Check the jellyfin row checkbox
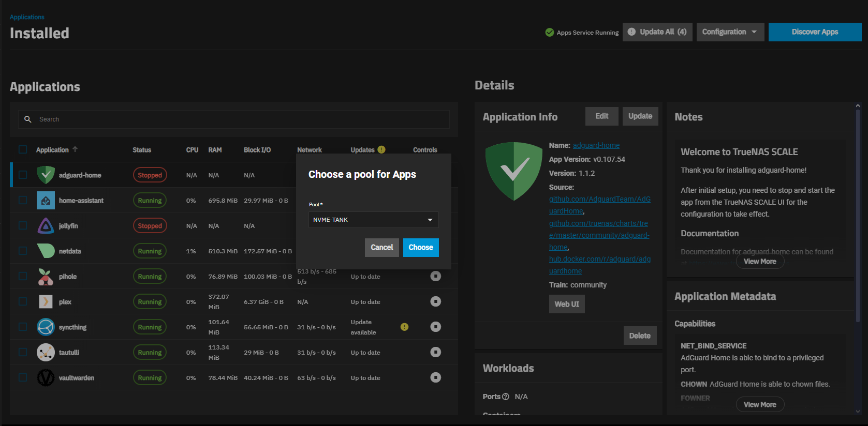This screenshot has height=426, width=868. pos(23,225)
